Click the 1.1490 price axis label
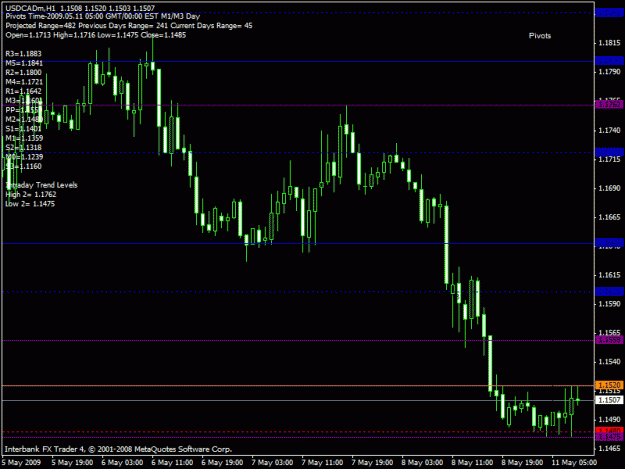Image resolution: width=625 pixels, height=469 pixels. tap(609, 420)
